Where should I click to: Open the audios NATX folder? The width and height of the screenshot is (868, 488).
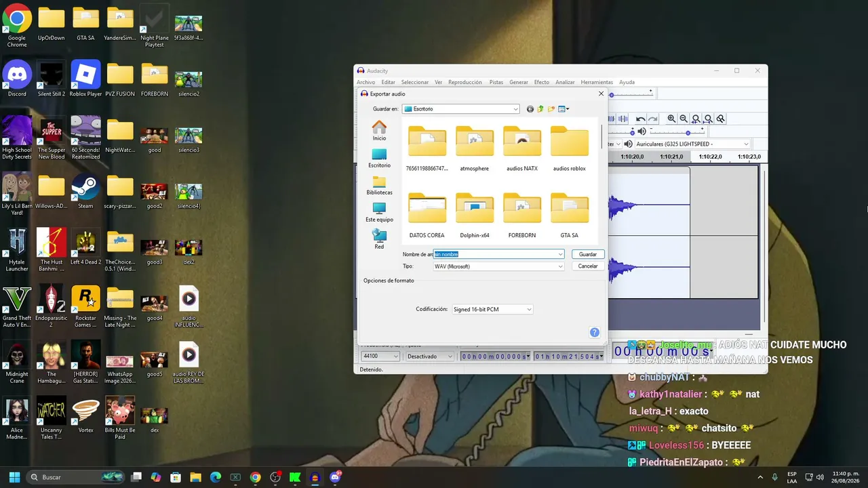pos(522,148)
